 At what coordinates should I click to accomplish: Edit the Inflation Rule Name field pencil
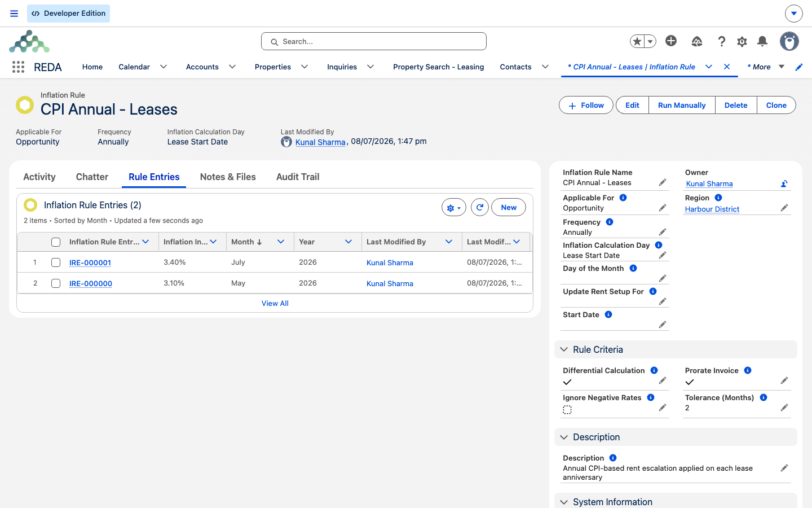pos(663,182)
